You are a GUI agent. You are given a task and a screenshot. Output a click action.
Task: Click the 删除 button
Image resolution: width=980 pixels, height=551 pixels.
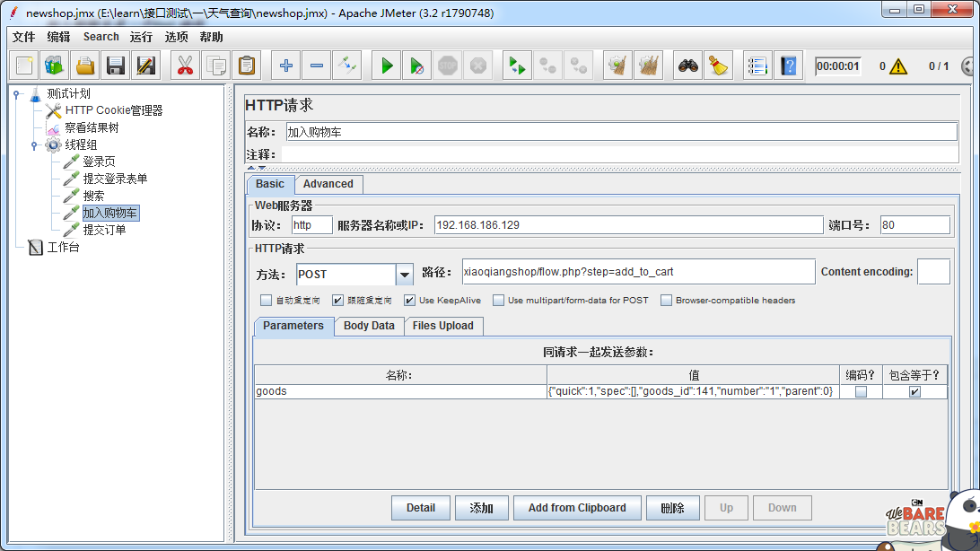[x=672, y=508]
